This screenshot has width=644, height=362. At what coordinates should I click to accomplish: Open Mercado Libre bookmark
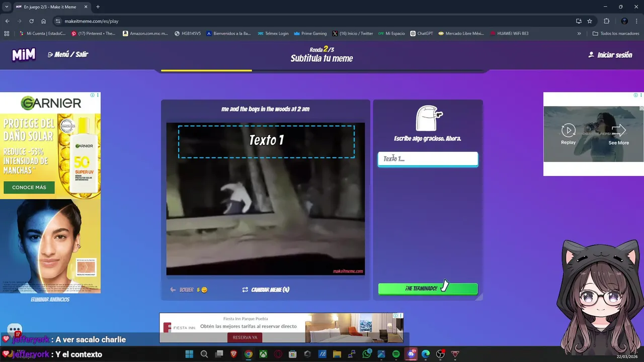(461, 34)
